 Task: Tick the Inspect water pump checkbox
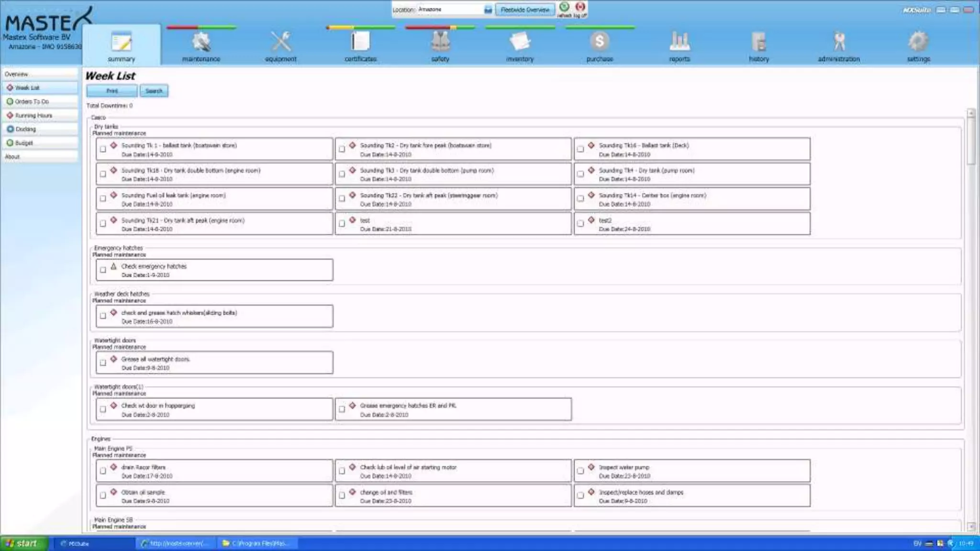(580, 471)
